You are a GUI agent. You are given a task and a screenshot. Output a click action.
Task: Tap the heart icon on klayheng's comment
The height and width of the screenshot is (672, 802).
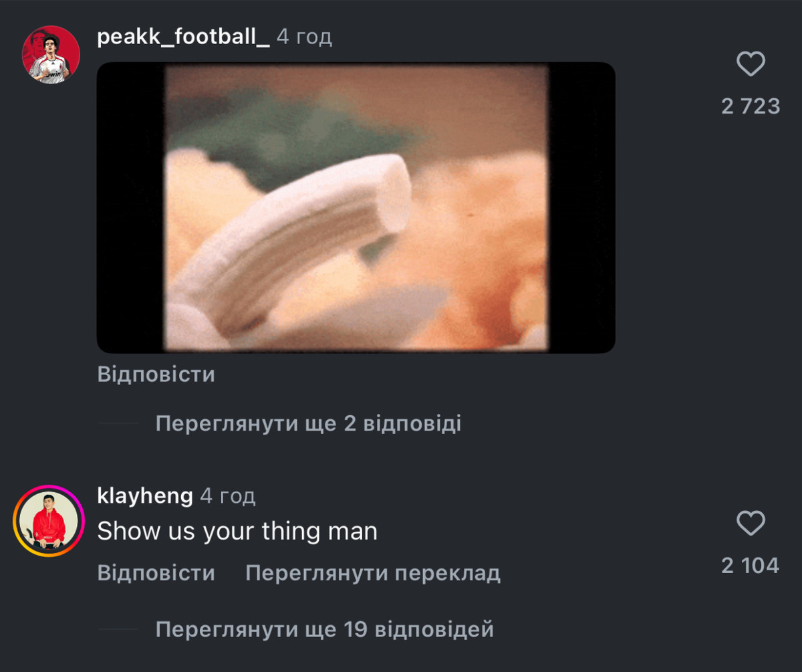tap(751, 524)
